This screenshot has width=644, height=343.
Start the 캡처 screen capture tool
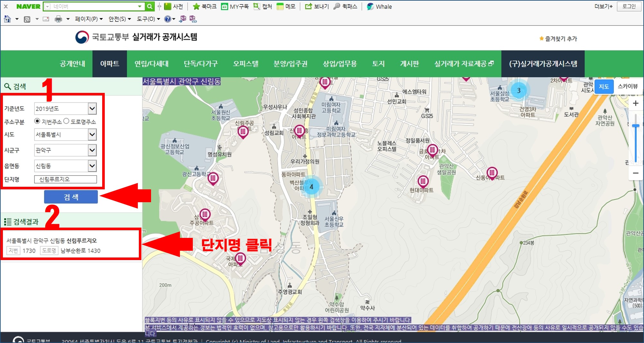(263, 6)
